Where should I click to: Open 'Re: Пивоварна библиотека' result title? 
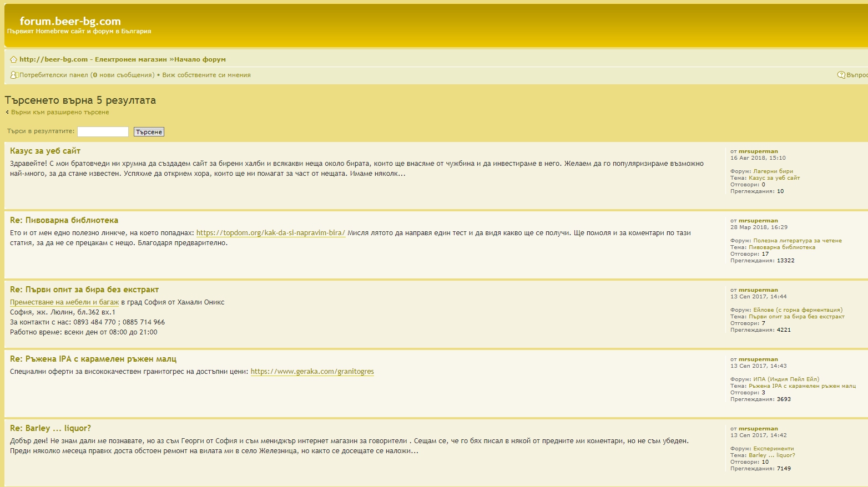tap(64, 220)
